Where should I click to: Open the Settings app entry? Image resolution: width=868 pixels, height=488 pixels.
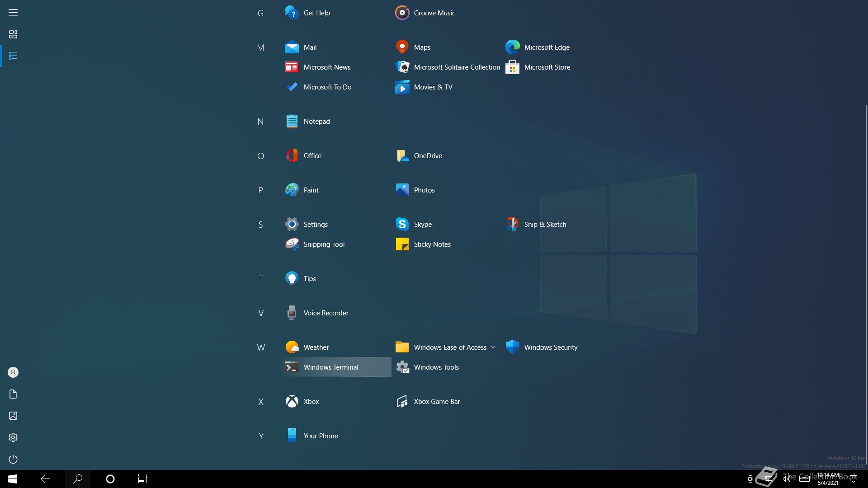[x=336, y=224]
